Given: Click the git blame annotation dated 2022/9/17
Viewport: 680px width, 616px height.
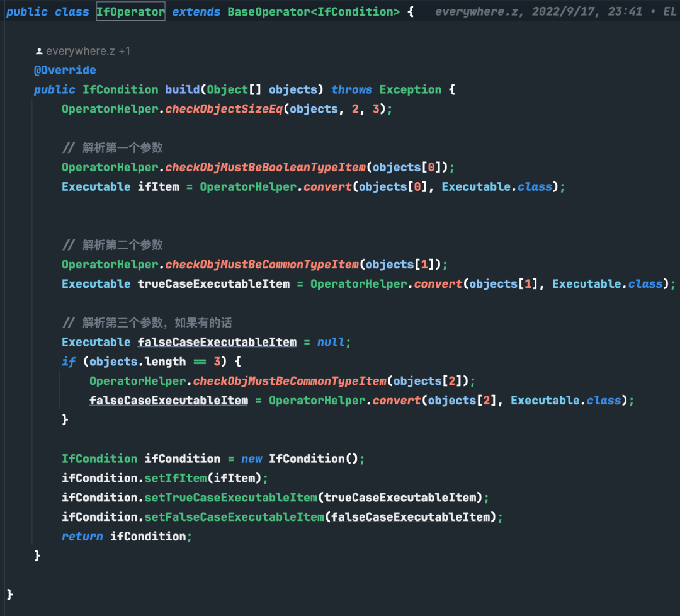Looking at the screenshot, I should point(555,12).
